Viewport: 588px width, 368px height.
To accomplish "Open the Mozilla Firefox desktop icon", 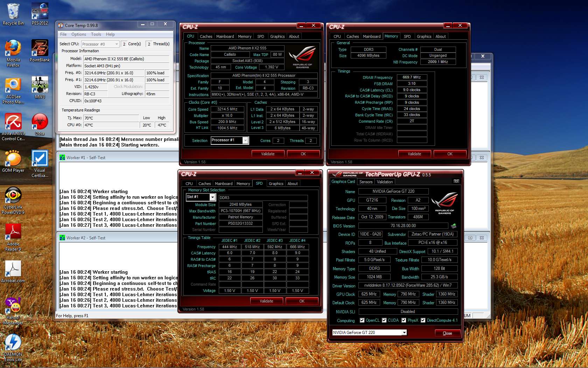I will pos(13,53).
